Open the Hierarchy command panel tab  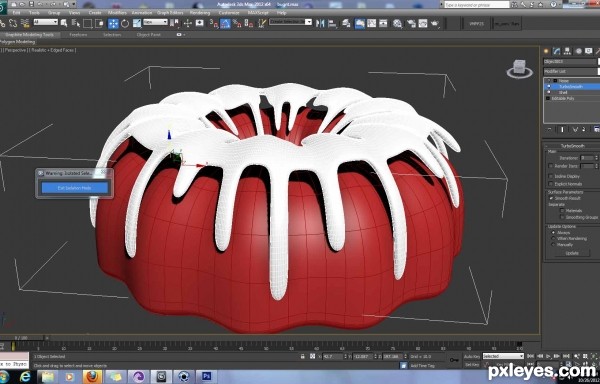coord(567,51)
